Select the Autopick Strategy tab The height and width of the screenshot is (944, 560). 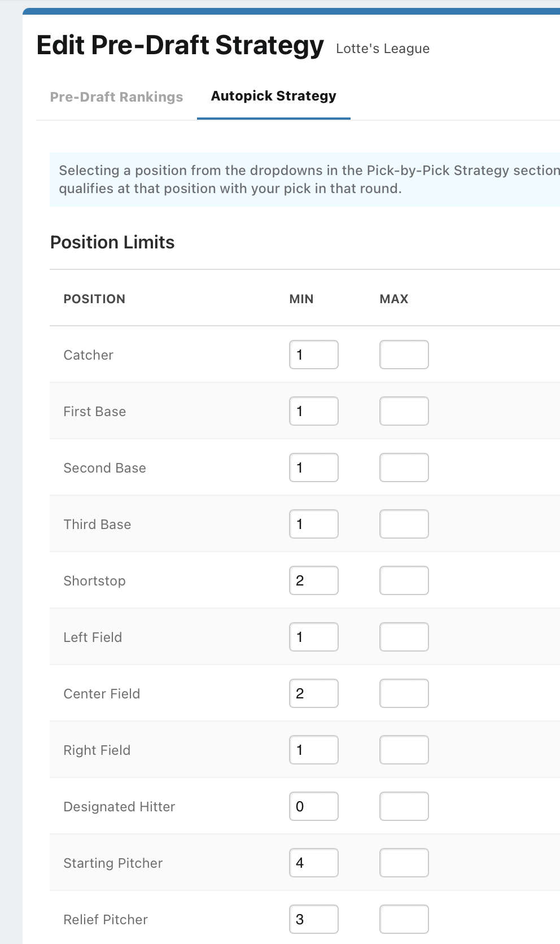coord(274,96)
